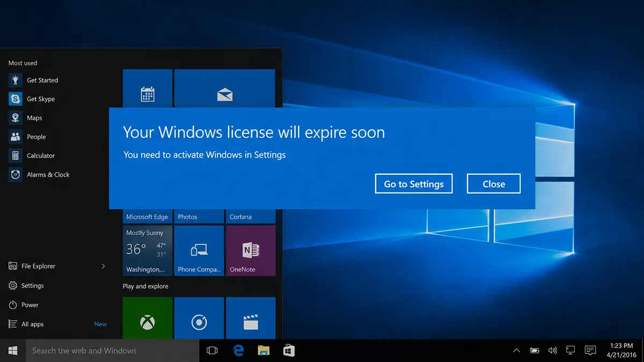Image resolution: width=644 pixels, height=362 pixels.
Task: Open the Groove Music tile
Action: point(199,318)
